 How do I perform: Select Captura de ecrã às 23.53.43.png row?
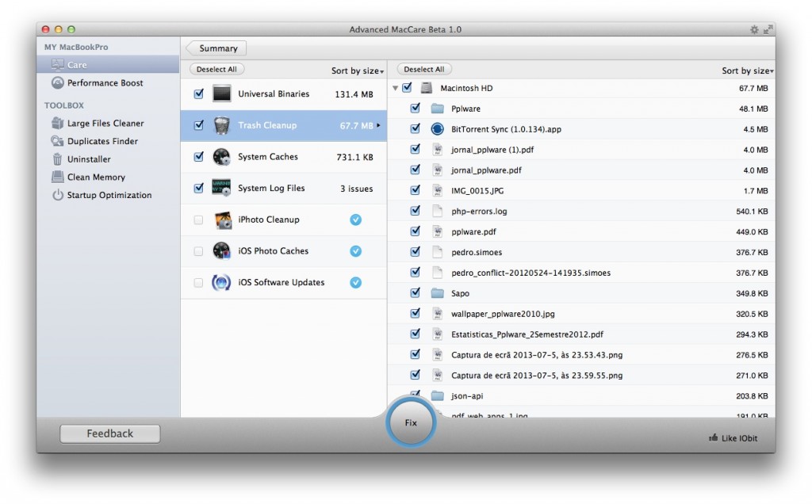[x=581, y=355]
